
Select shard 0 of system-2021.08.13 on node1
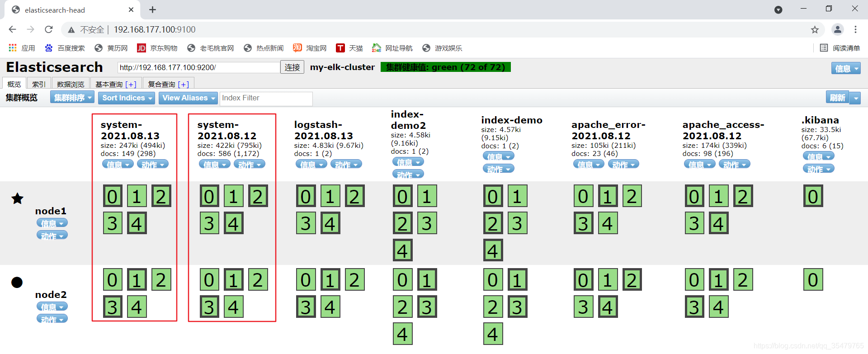click(x=113, y=196)
